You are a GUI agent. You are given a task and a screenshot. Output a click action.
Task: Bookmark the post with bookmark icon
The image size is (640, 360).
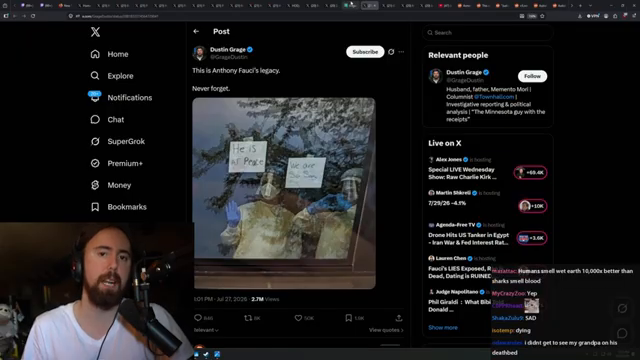[349, 318]
